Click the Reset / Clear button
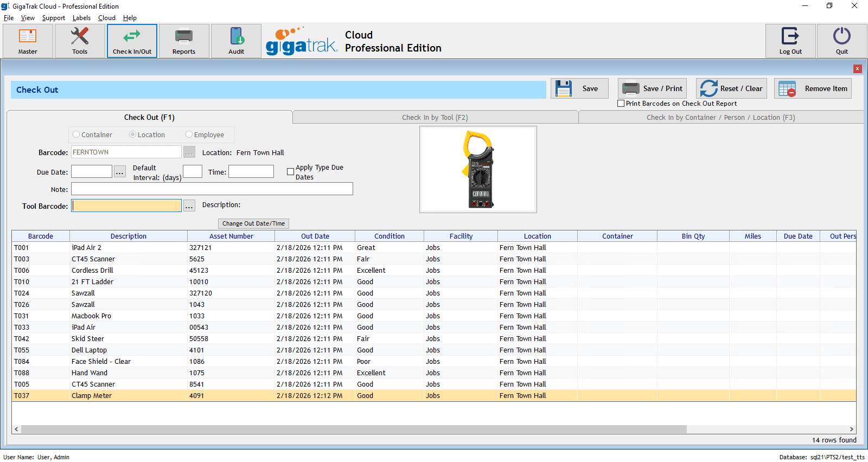The height and width of the screenshot is (462, 868). pyautogui.click(x=731, y=88)
